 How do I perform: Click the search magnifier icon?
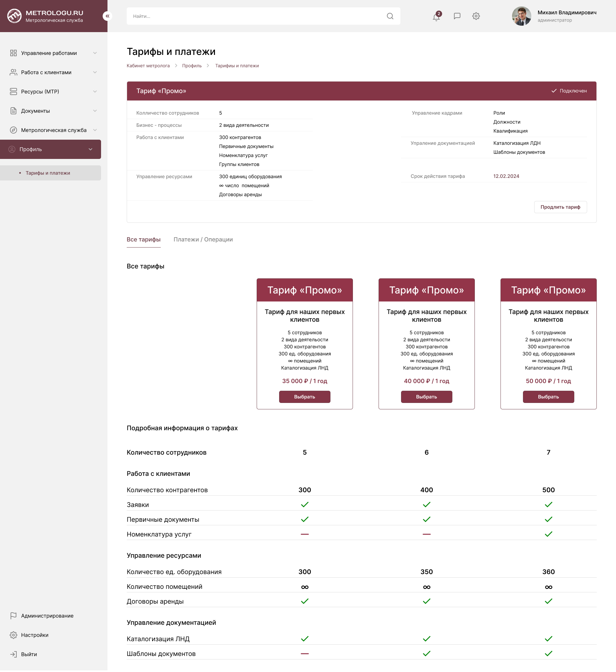[x=390, y=16]
